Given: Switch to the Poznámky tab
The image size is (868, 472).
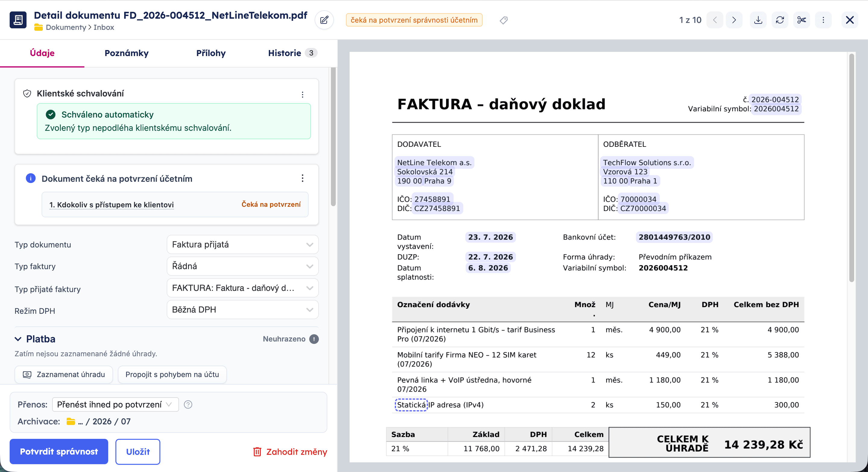Looking at the screenshot, I should [x=126, y=53].
